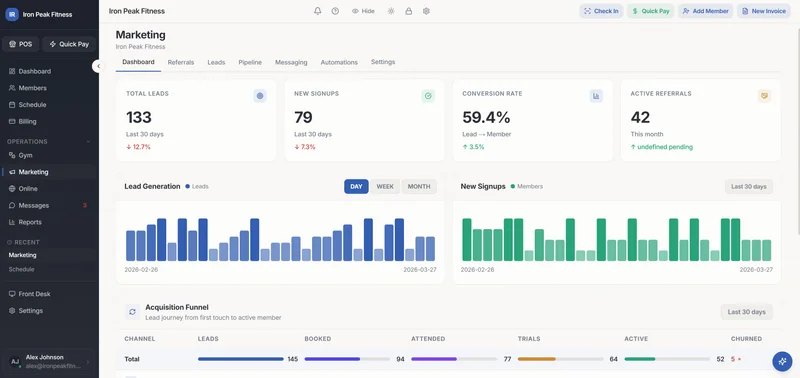Collapse the sidebar with chevron arrow
Viewport: 800px width, 378px height.
(x=98, y=66)
